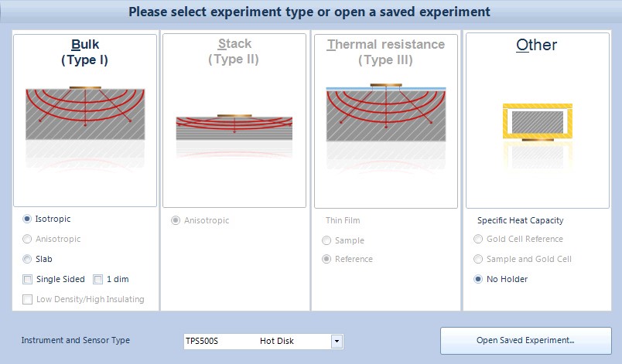Click the Other experiment type heading
622x364 pixels.
[x=537, y=45]
